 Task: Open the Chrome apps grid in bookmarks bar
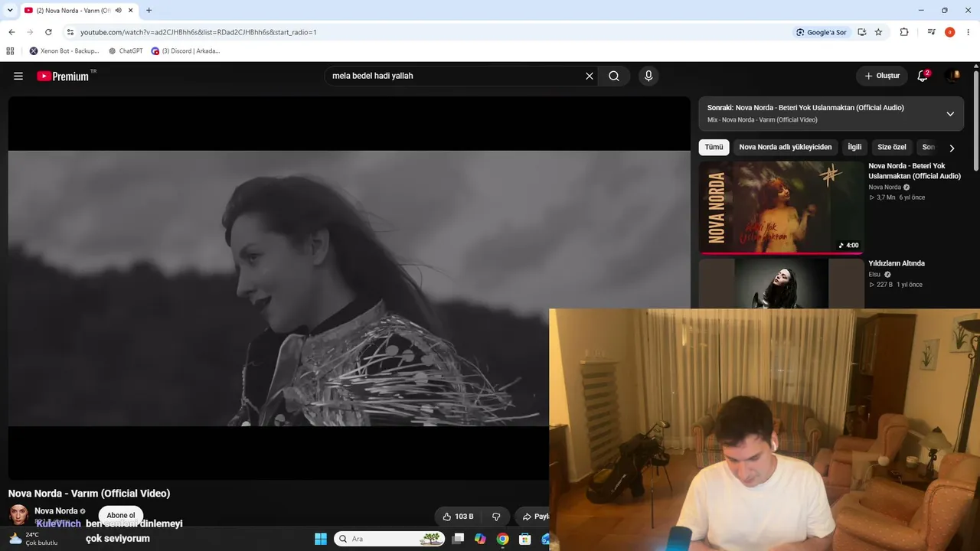pos(10,51)
